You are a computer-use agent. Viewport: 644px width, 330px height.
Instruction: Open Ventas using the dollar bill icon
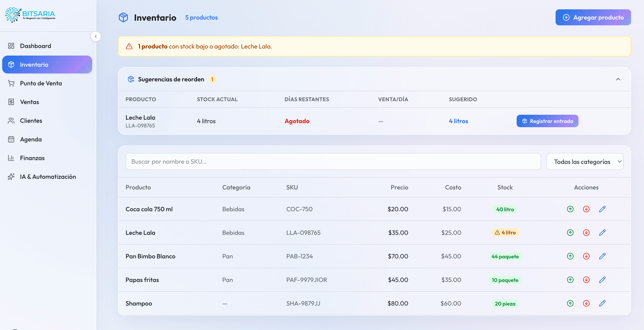(11, 102)
